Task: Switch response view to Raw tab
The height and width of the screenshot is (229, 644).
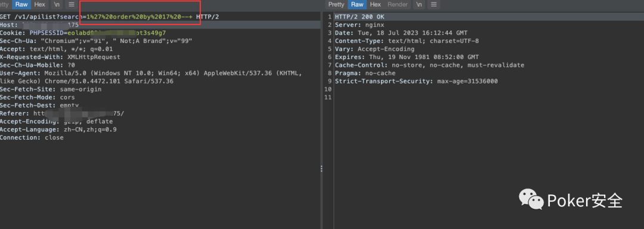Action: [357, 5]
